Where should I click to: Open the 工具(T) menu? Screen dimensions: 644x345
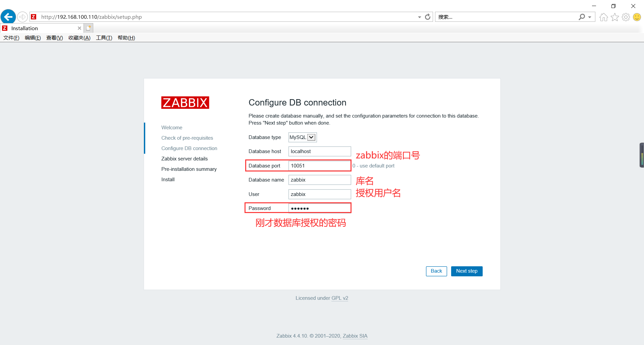(x=104, y=38)
